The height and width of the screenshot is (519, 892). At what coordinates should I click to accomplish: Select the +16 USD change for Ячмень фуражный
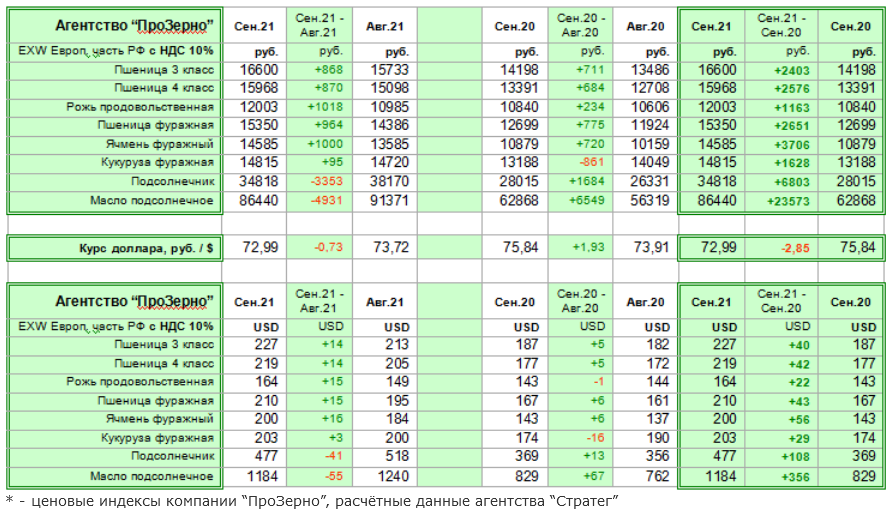point(332,419)
